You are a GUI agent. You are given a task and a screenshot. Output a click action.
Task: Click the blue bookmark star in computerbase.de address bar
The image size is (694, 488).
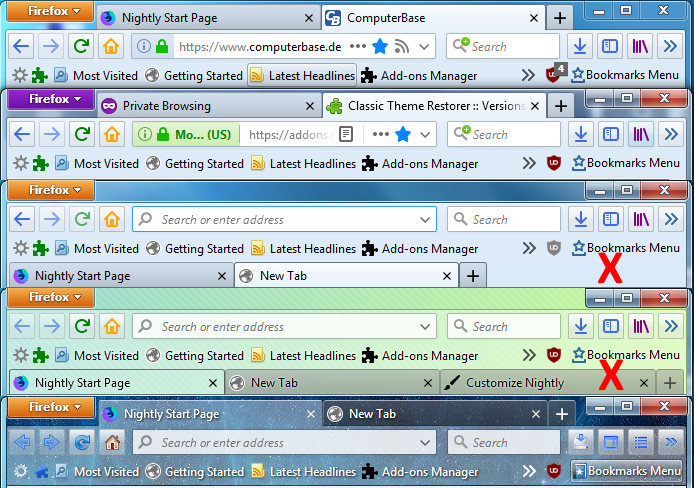pos(380,46)
